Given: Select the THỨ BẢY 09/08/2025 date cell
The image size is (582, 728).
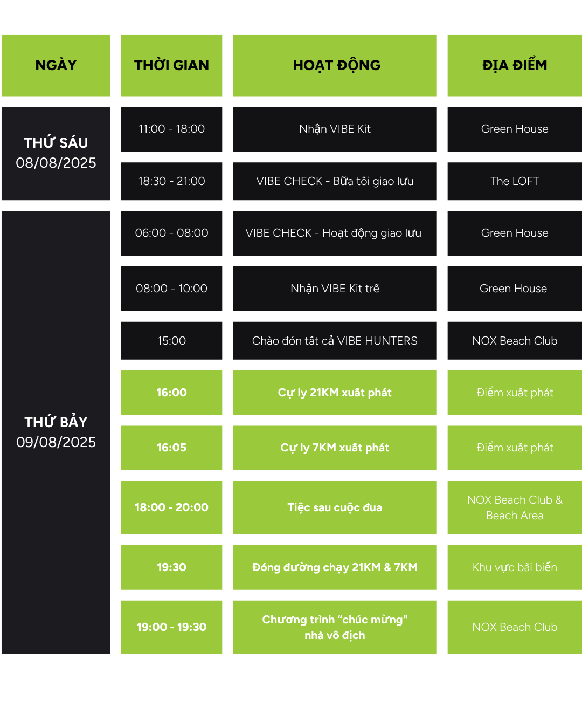Looking at the screenshot, I should 56,432.
